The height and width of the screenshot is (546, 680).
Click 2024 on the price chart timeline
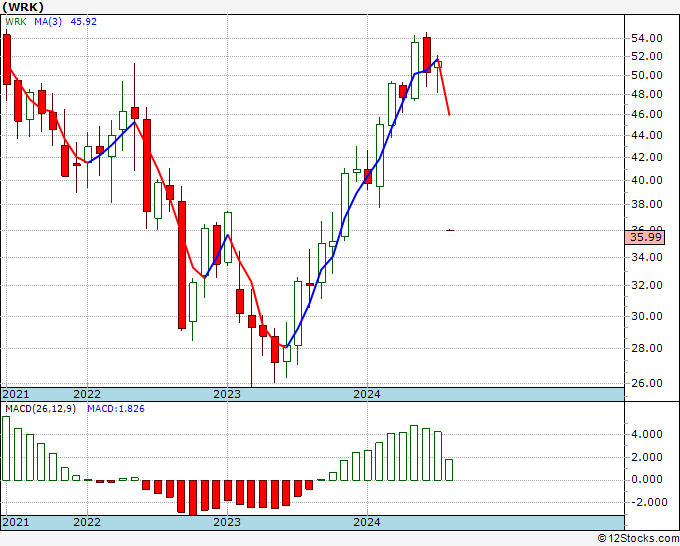click(367, 394)
